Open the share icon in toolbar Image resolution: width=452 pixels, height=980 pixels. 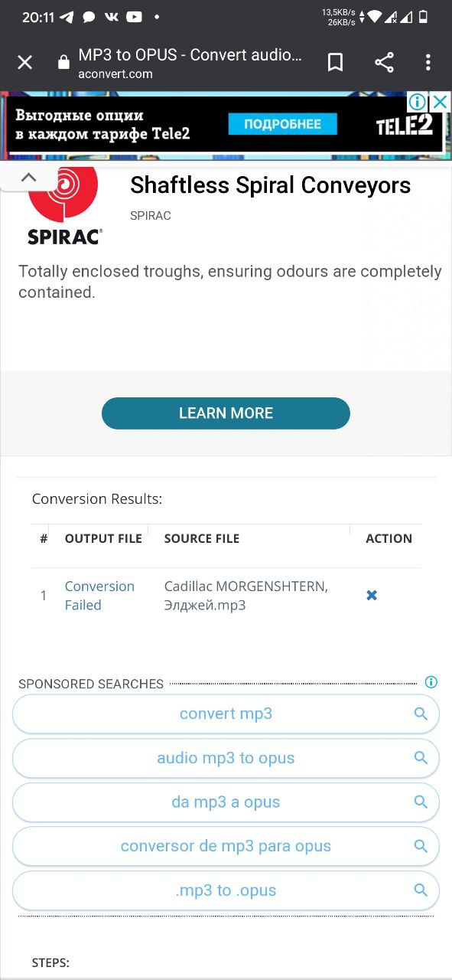pos(384,63)
